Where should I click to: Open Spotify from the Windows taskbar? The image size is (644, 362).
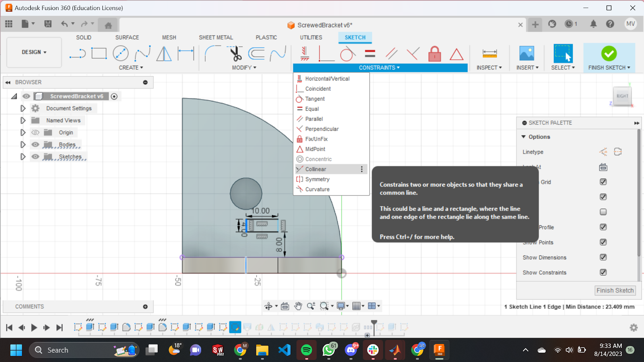pyautogui.click(x=307, y=350)
